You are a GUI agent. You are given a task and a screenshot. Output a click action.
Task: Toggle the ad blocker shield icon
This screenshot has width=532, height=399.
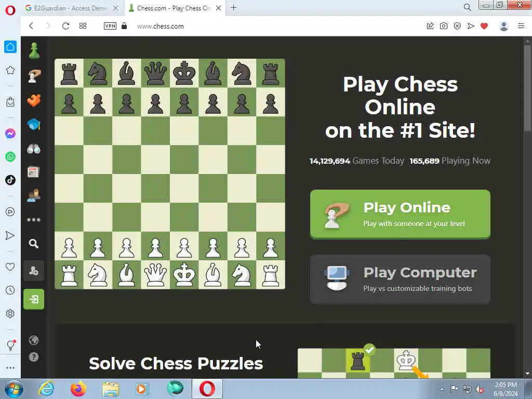[457, 26]
